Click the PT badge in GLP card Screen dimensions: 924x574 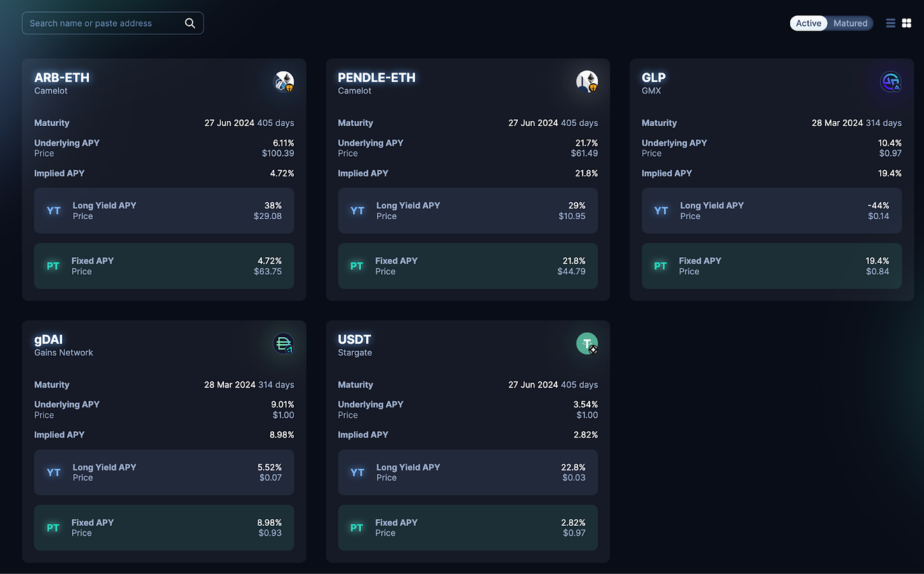click(x=661, y=266)
